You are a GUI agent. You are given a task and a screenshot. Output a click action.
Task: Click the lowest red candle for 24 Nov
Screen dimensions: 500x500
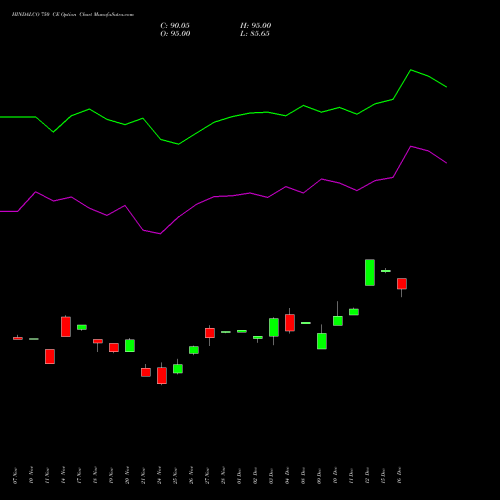click(x=162, y=376)
